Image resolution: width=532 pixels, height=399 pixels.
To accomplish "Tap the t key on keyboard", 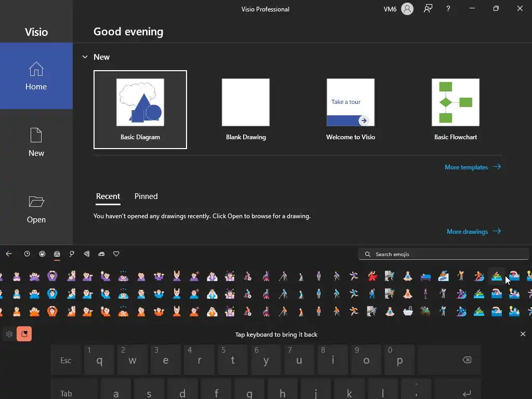I will pyautogui.click(x=232, y=360).
